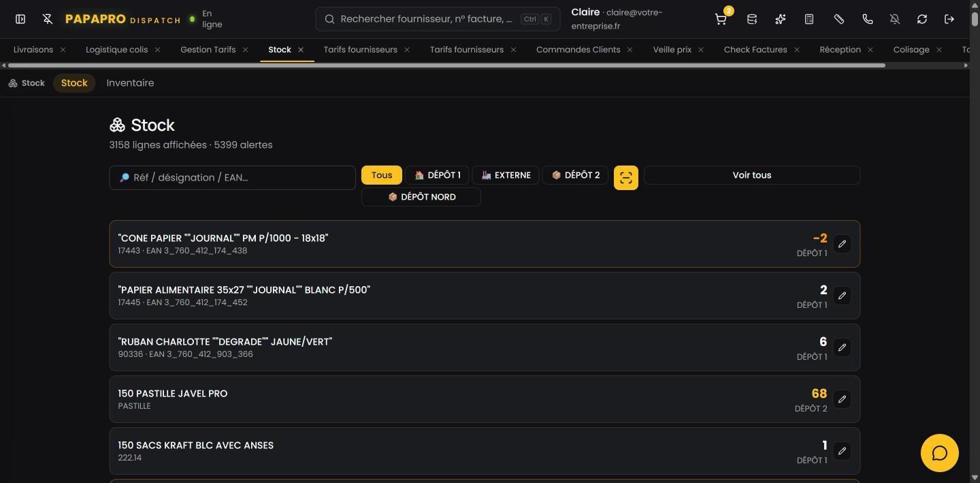This screenshot has height=483, width=980.
Task: Click the yellow barcode scan button
Action: click(x=626, y=178)
